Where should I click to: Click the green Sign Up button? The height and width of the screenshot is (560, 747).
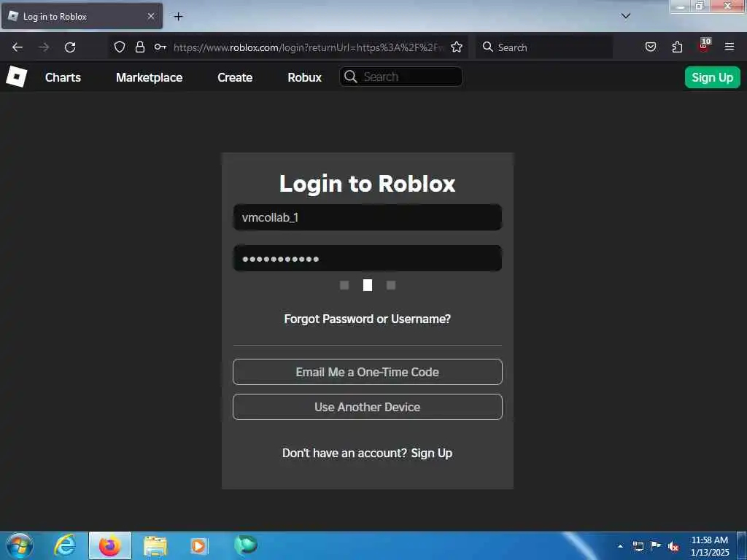click(712, 77)
